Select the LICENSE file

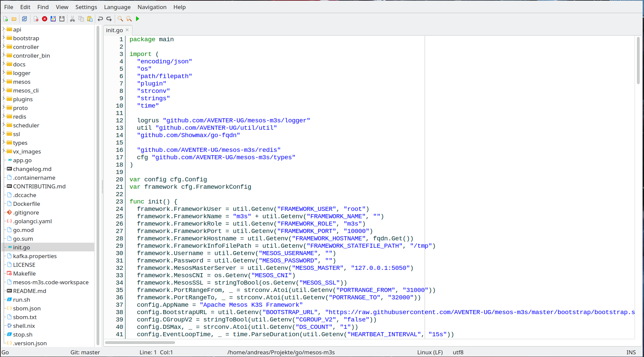[24, 265]
